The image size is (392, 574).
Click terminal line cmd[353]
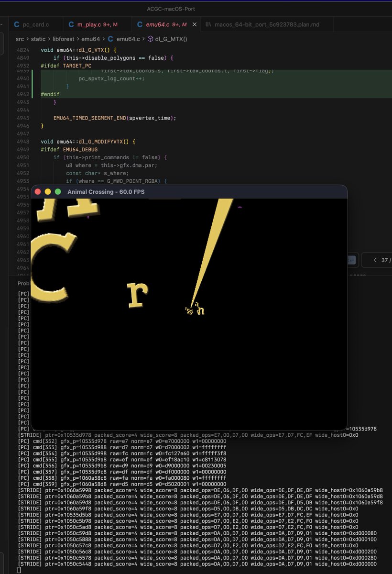click(121, 447)
